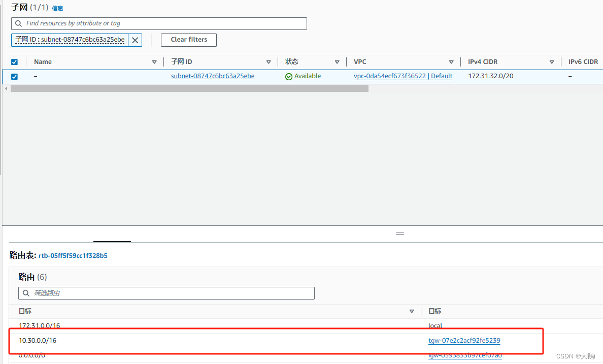Uncheck the subnet-08747c6bc63a25ebe row checkbox
603x364 pixels.
coord(15,77)
